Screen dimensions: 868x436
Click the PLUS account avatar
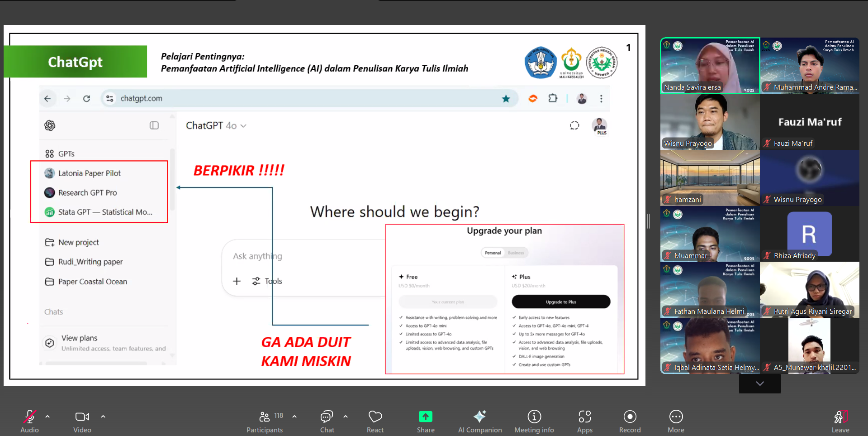pos(600,126)
